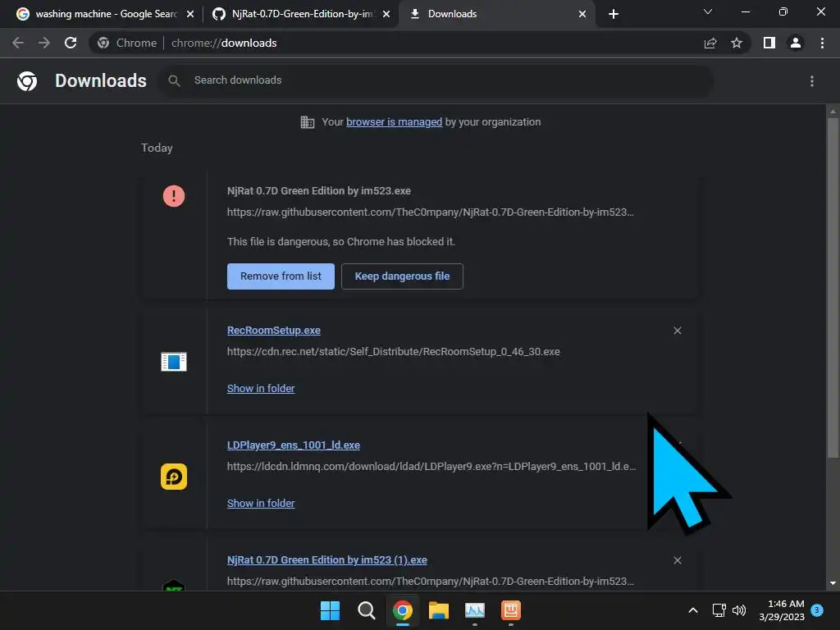This screenshot has width=840, height=630.
Task: Show RecRoomSetup.exe in folder
Action: [261, 388]
